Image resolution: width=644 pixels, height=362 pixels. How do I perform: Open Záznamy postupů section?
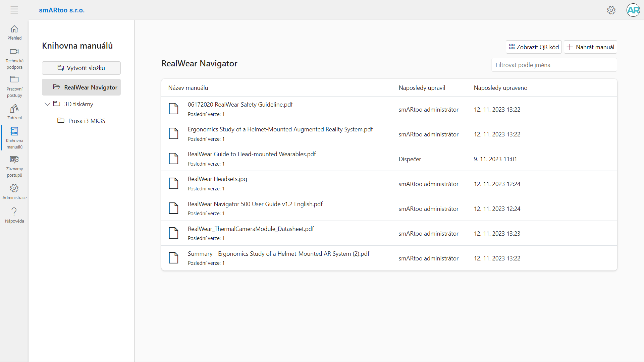[14, 167]
